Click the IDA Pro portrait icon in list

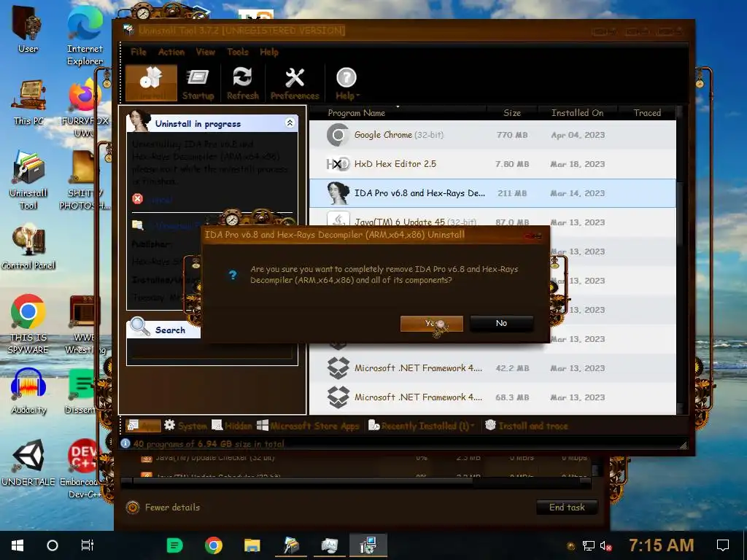click(x=338, y=193)
